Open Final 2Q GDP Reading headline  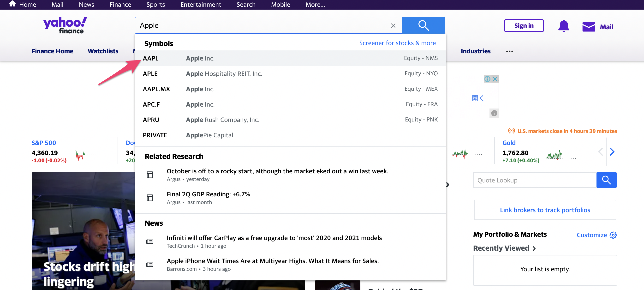pos(208,194)
